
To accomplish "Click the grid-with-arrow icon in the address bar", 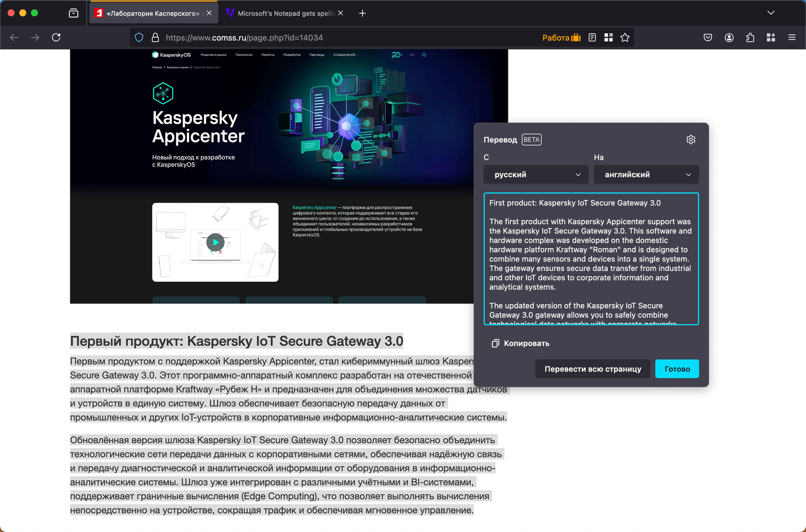I will [x=608, y=38].
